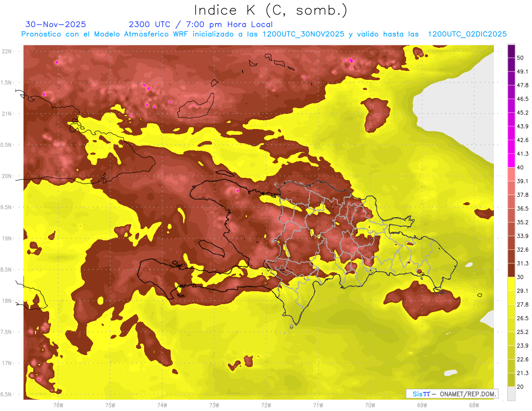Click '2300 UTC / 7:00 pm Hora Local'
532x411 pixels.
point(201,24)
